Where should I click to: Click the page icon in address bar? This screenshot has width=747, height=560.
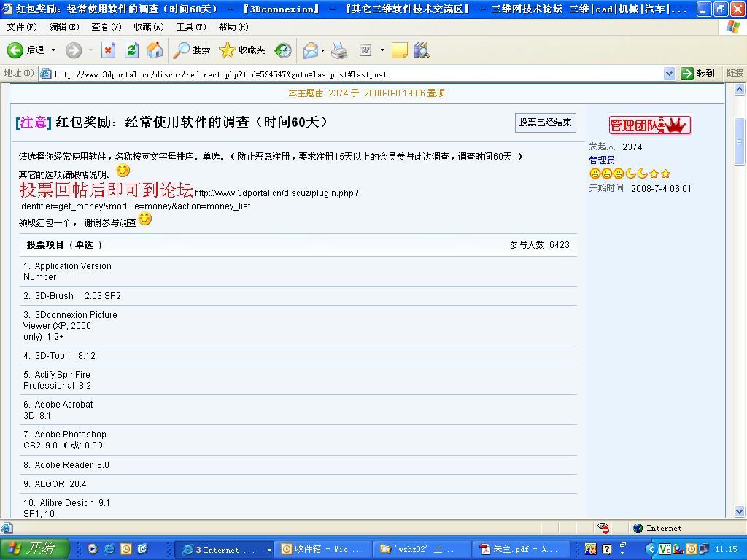(x=46, y=74)
